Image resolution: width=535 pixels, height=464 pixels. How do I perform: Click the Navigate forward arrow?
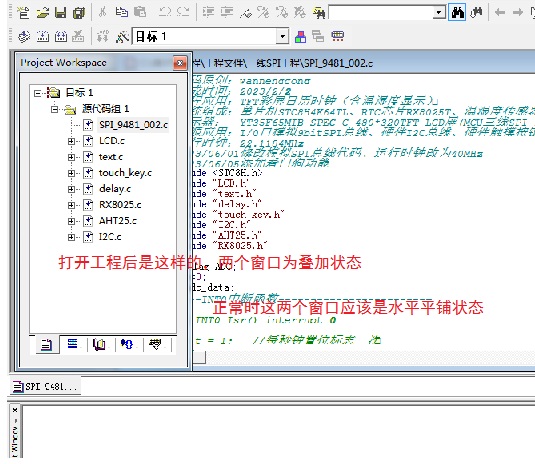[x=518, y=13]
